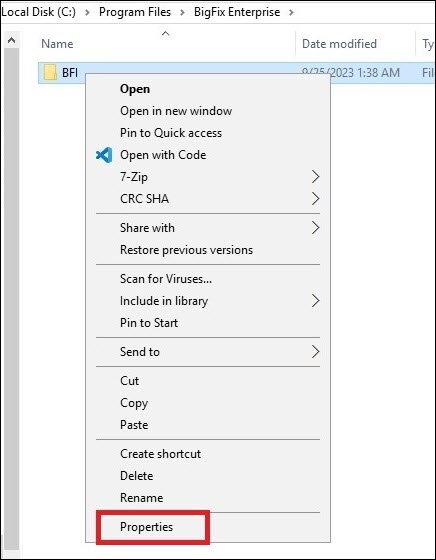Click the scroll up arrow in left pane

[x=11, y=40]
